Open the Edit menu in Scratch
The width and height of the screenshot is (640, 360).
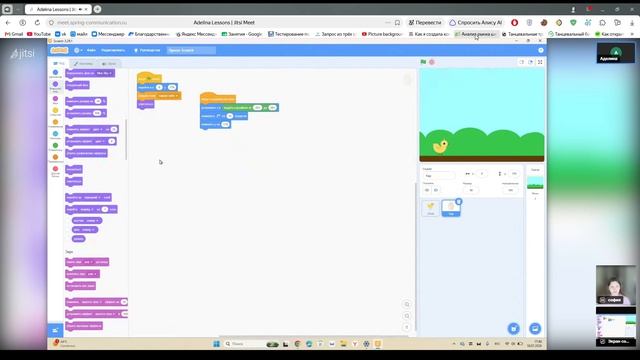coord(113,50)
